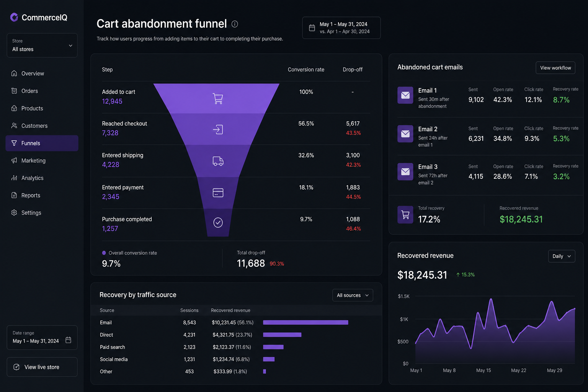The width and height of the screenshot is (588, 392).
Task: Open the Daily interval dropdown
Action: point(562,256)
